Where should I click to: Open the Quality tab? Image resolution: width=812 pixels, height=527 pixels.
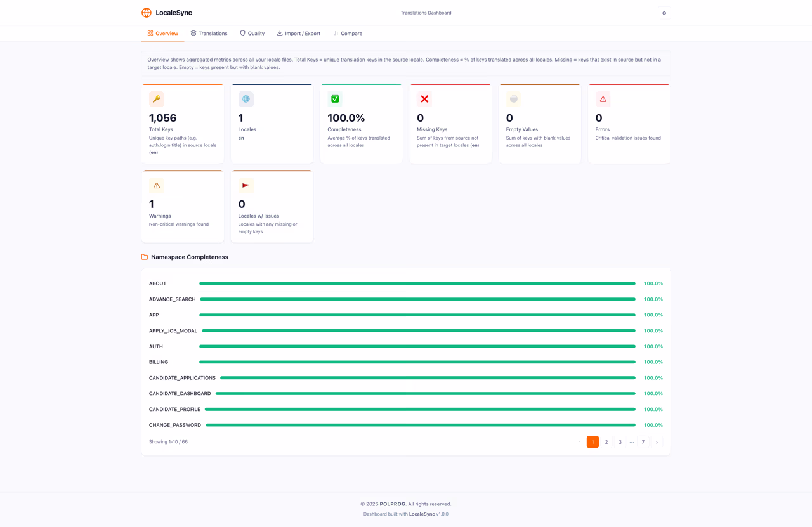[x=252, y=33]
